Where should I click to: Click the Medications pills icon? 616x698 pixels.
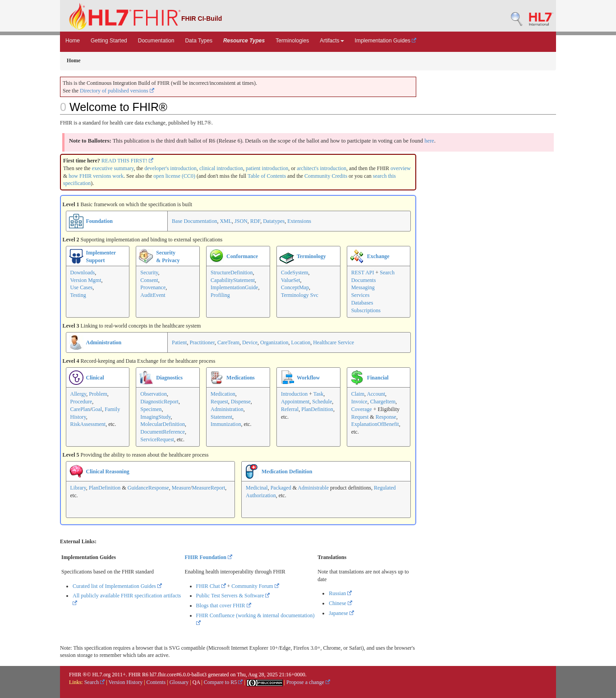pos(216,378)
